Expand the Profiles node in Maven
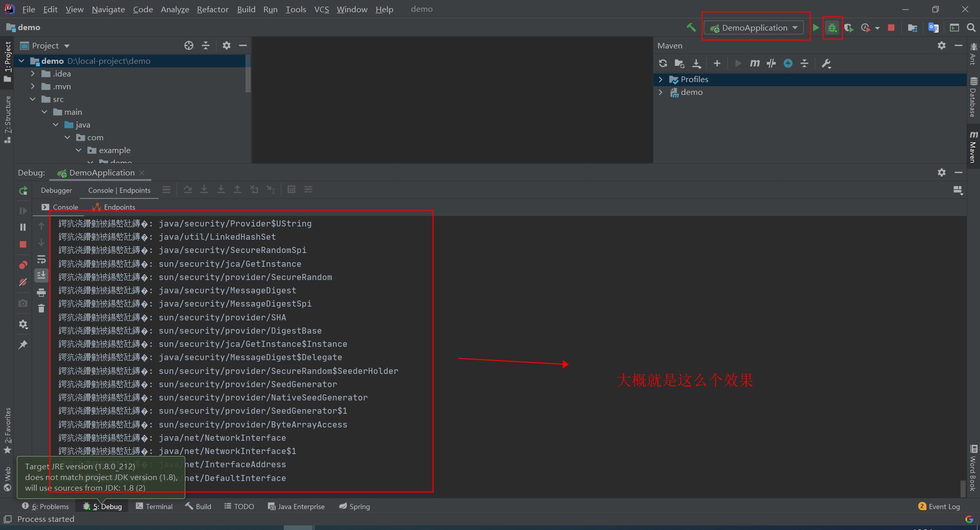The image size is (980, 530). click(x=660, y=79)
